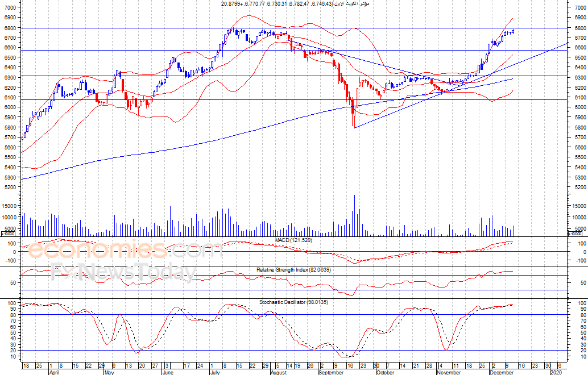
Task: Click 5800 on the right price axis
Action: (580, 127)
